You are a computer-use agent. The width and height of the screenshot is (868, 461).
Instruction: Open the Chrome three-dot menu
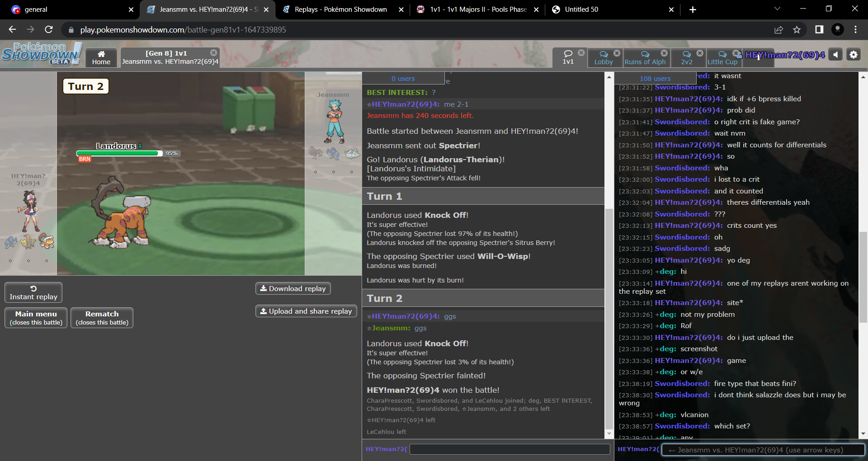click(x=855, y=29)
